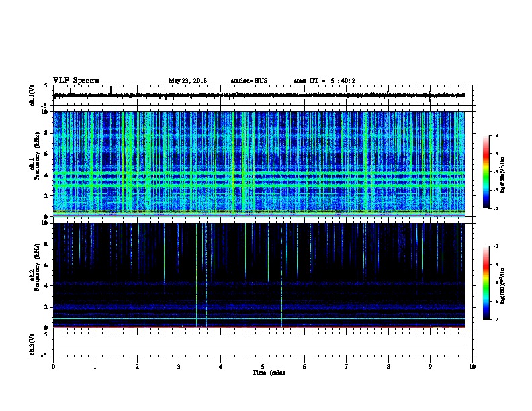Click the "-4" label on ch.2 color bar
Screen dimensions: 532x411
(x=496, y=265)
